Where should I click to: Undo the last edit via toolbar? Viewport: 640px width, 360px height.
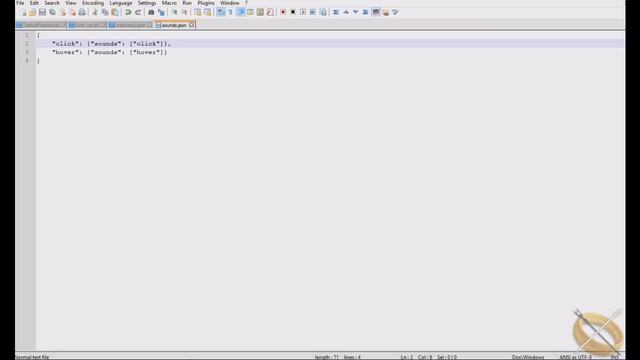click(128, 12)
